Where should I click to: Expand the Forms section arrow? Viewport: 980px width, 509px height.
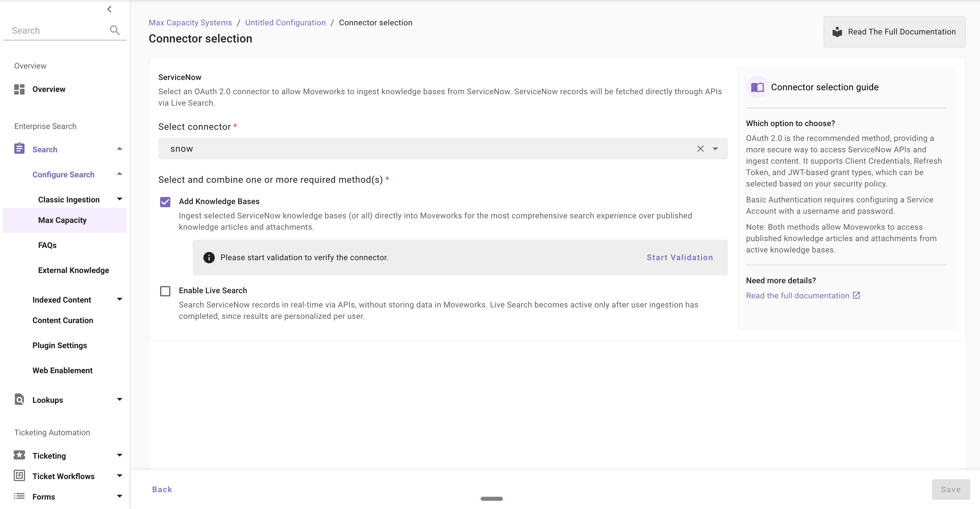pyautogui.click(x=119, y=496)
